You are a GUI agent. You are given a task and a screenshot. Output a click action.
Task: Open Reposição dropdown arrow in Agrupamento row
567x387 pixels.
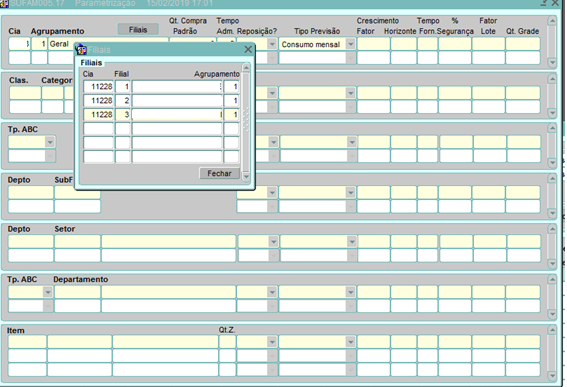click(x=272, y=44)
